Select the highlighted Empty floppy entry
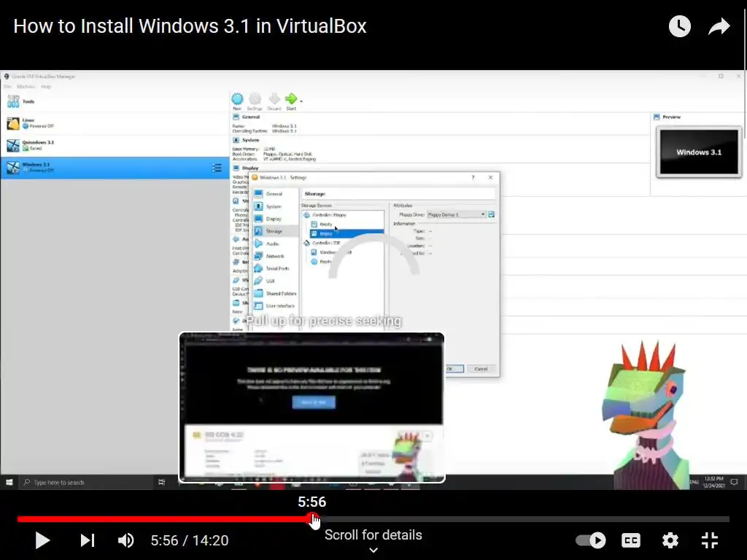 [347, 233]
